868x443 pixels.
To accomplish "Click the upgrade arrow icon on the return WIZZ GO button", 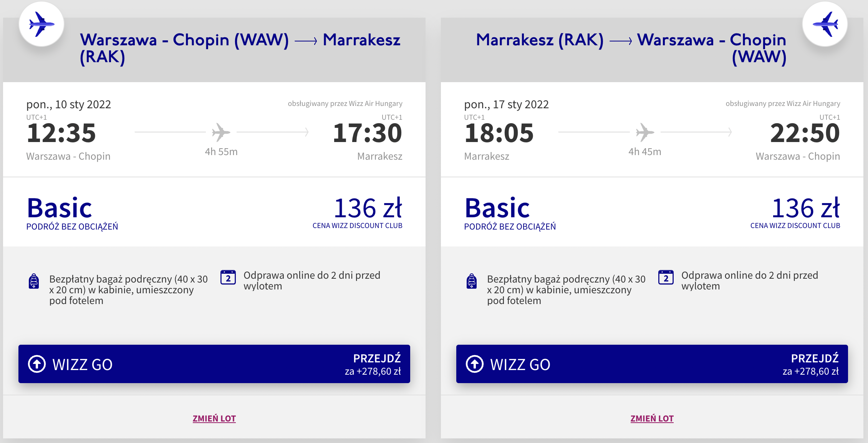I will tap(475, 364).
